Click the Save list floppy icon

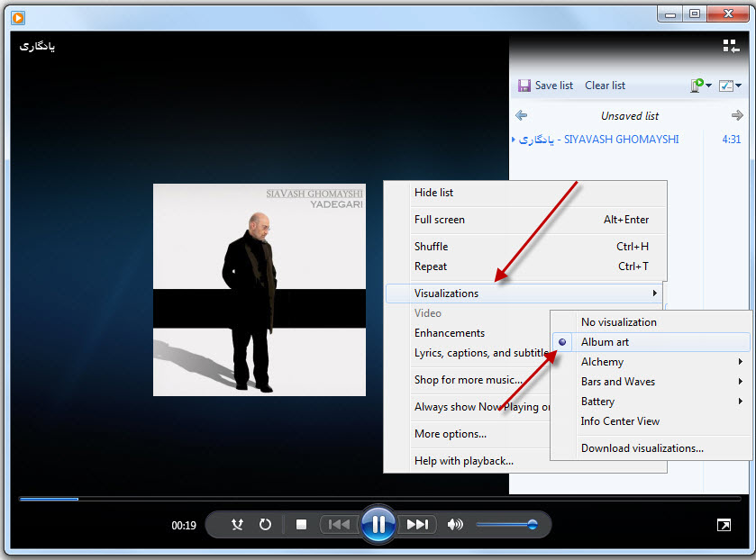click(524, 86)
